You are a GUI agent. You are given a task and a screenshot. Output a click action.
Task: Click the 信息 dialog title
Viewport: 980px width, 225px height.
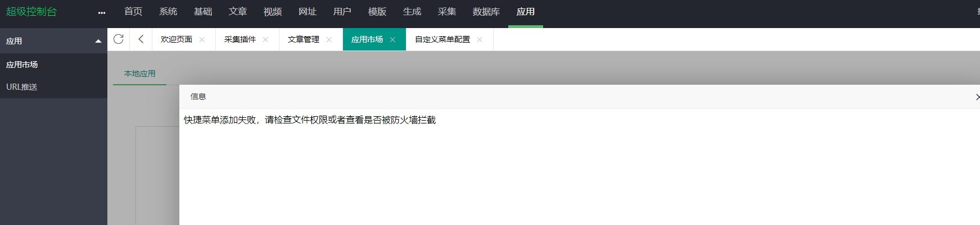coord(198,97)
